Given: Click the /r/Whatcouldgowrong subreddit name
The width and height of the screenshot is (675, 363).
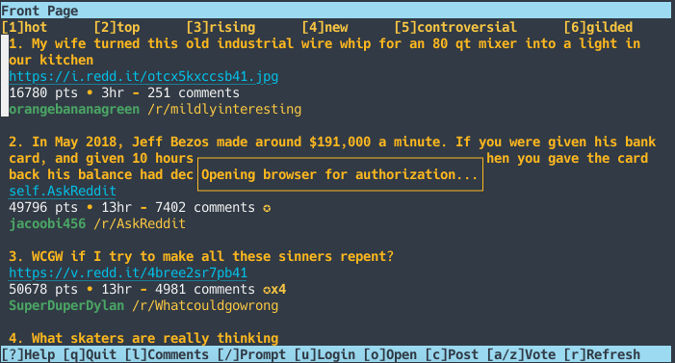Looking at the screenshot, I should pos(205,306).
